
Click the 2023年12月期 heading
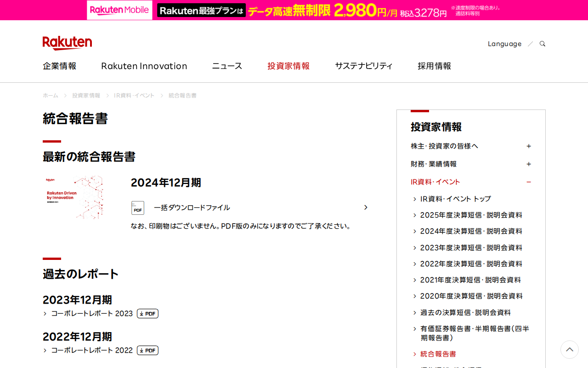[x=77, y=300]
